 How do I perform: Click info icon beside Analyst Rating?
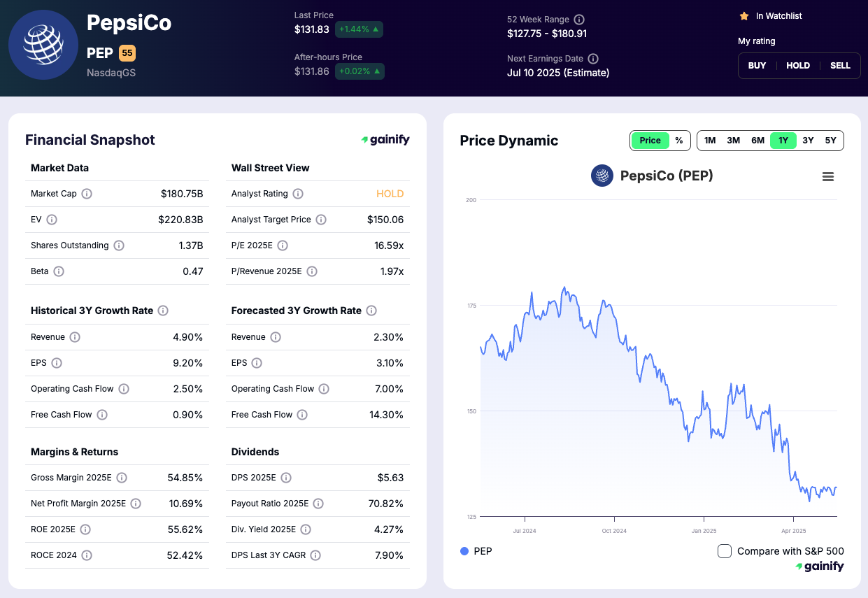pos(298,194)
